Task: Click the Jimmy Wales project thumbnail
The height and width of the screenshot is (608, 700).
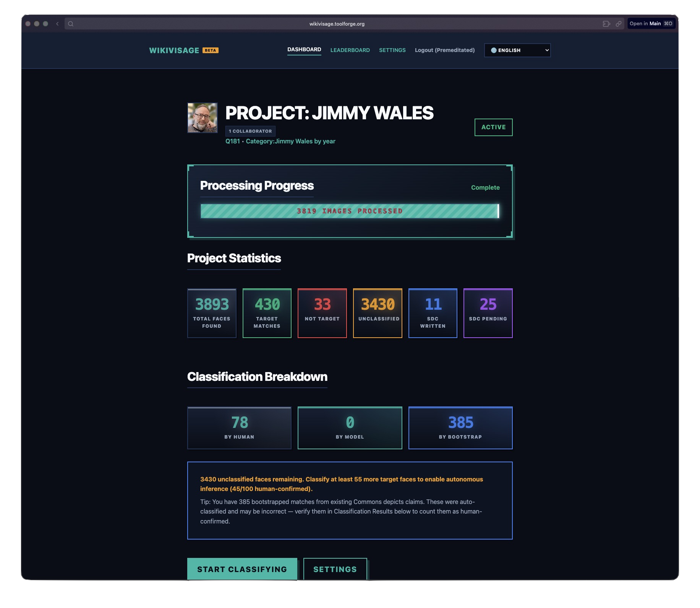Action: [x=203, y=118]
